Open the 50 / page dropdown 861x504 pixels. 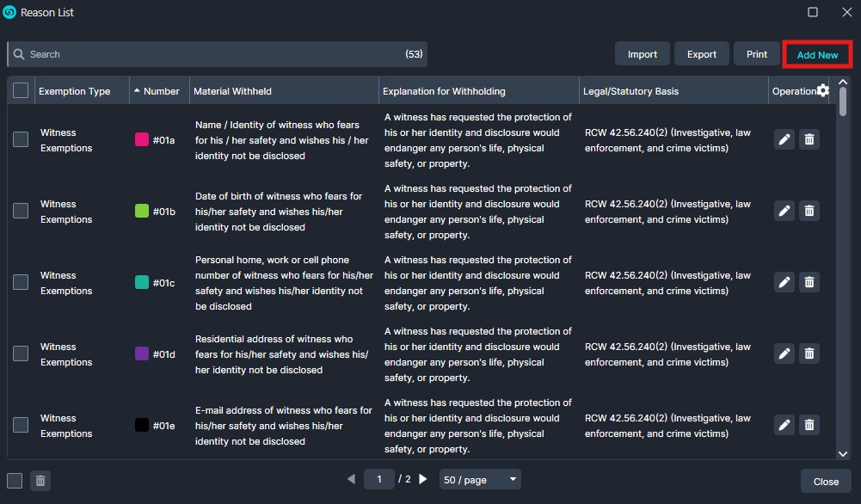(x=479, y=479)
